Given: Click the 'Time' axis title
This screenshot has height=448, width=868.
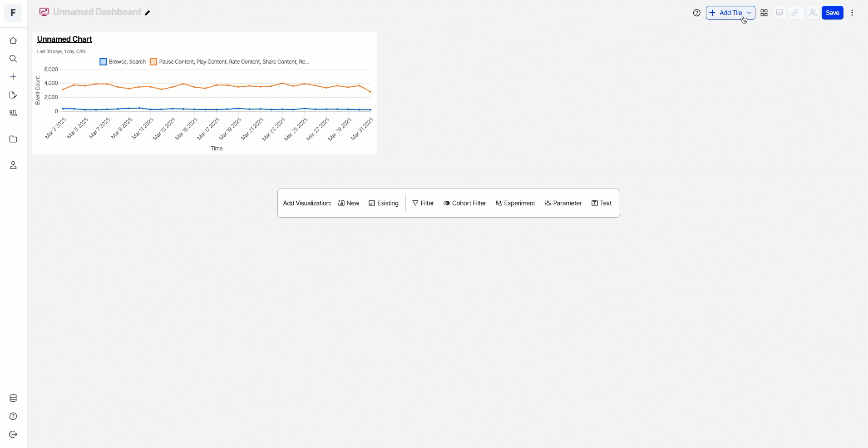Looking at the screenshot, I should 217,149.
